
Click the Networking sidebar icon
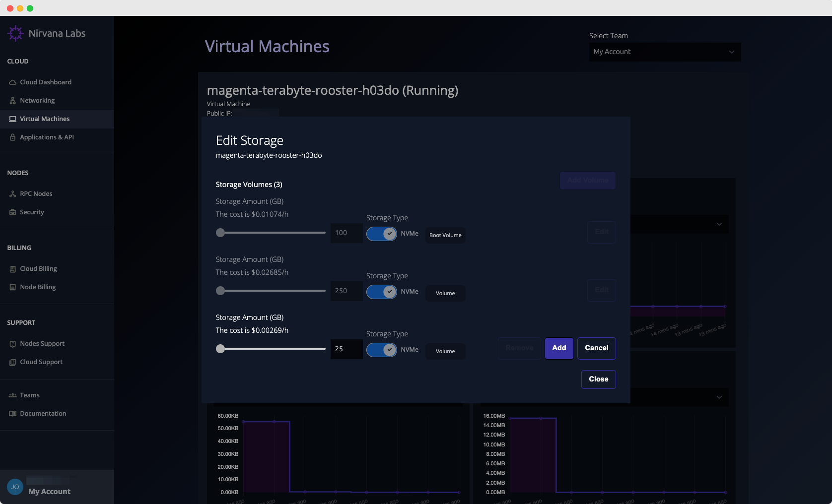tap(13, 101)
